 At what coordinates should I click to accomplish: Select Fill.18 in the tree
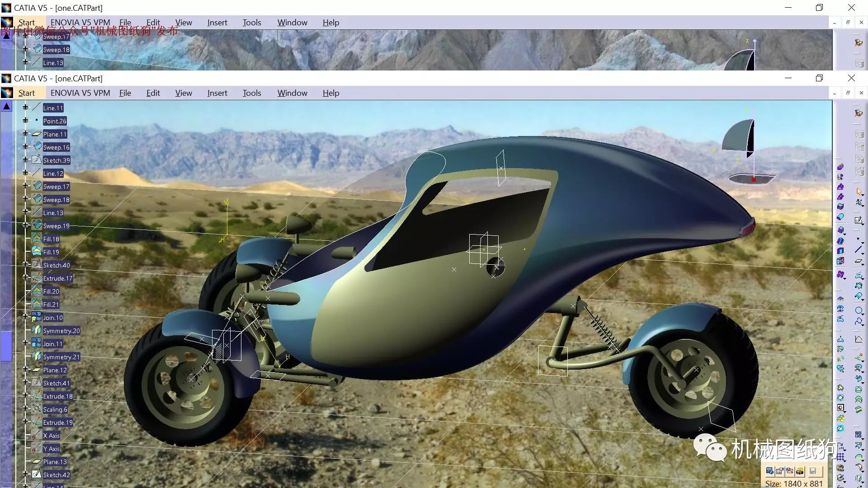pos(51,239)
